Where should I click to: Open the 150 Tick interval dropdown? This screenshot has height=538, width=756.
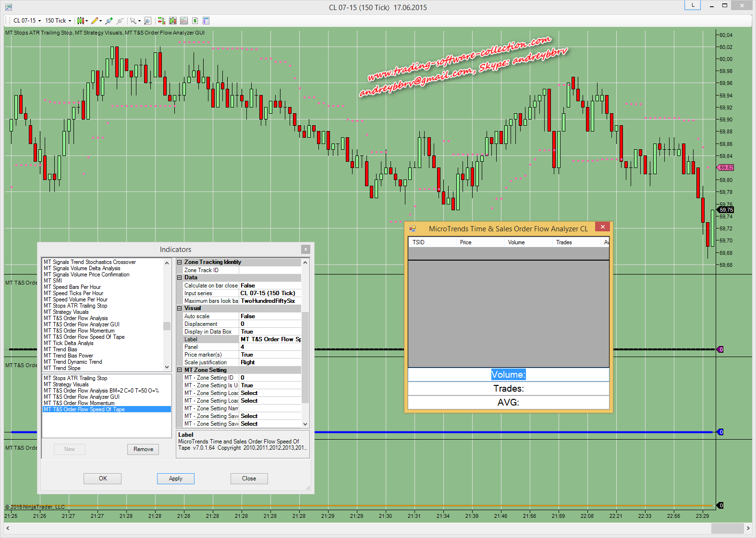pos(58,21)
